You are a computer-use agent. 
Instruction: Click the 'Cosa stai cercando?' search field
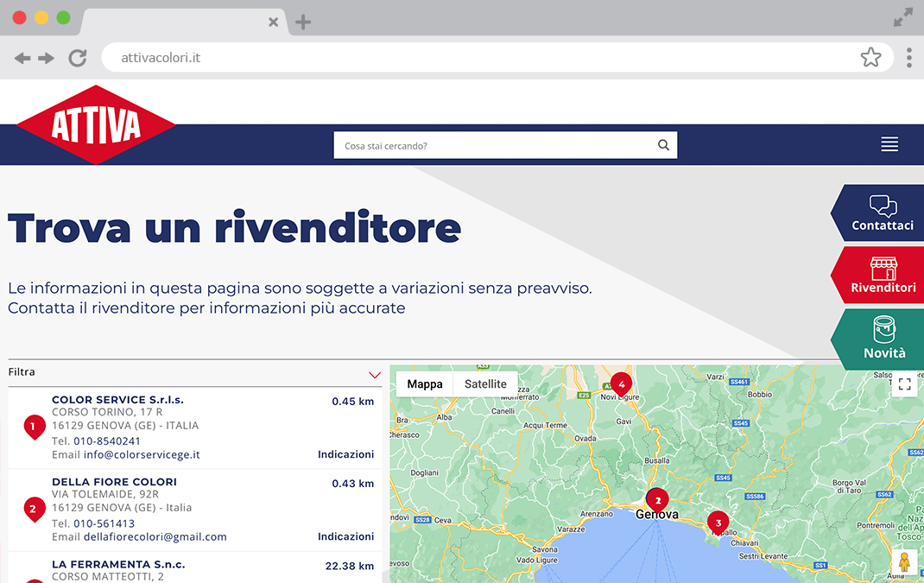click(x=505, y=145)
